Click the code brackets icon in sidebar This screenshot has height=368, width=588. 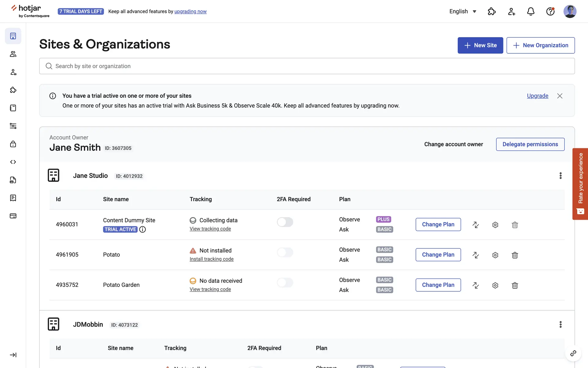[13, 162]
